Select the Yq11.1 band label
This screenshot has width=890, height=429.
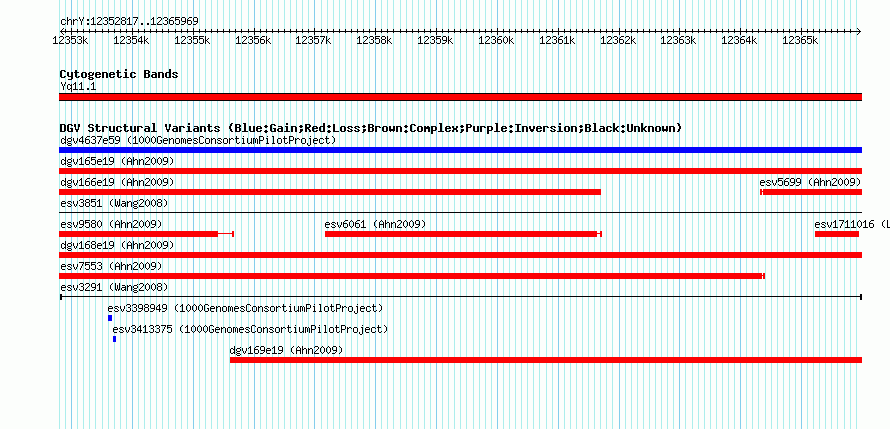(78, 86)
